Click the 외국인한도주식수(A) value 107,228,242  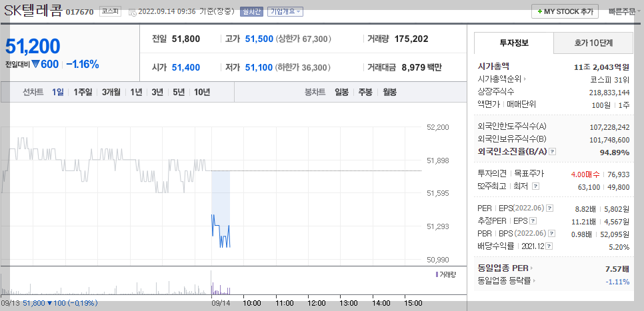609,127
